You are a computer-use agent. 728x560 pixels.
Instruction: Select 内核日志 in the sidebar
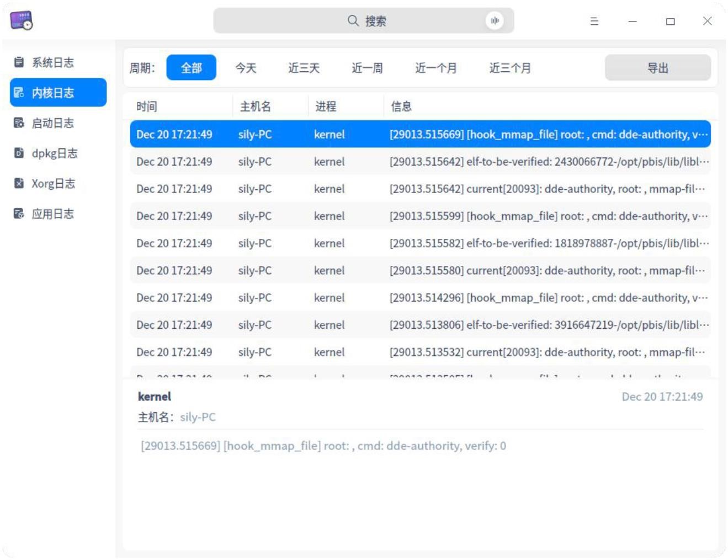click(58, 93)
